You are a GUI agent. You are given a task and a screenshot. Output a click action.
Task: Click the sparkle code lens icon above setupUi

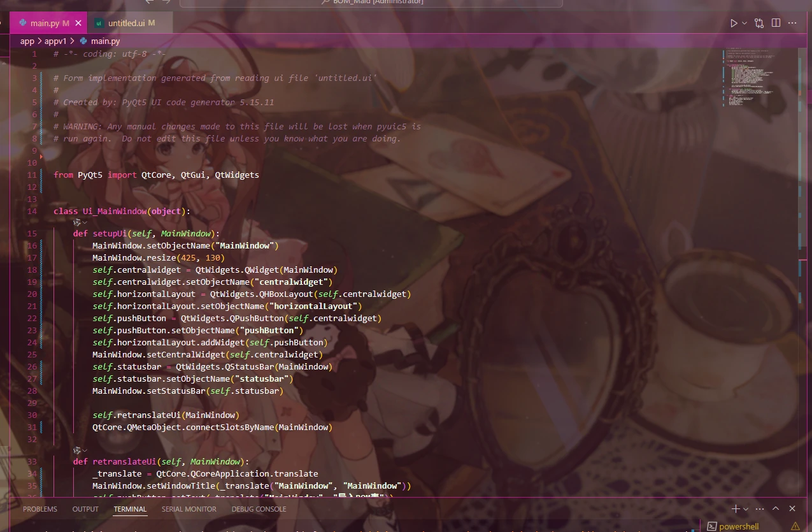[77, 222]
